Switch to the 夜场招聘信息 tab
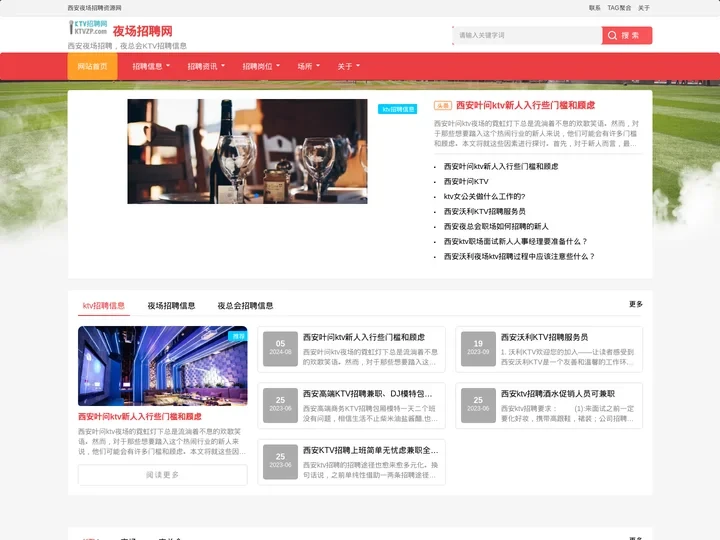The width and height of the screenshot is (720, 540). tap(171, 305)
